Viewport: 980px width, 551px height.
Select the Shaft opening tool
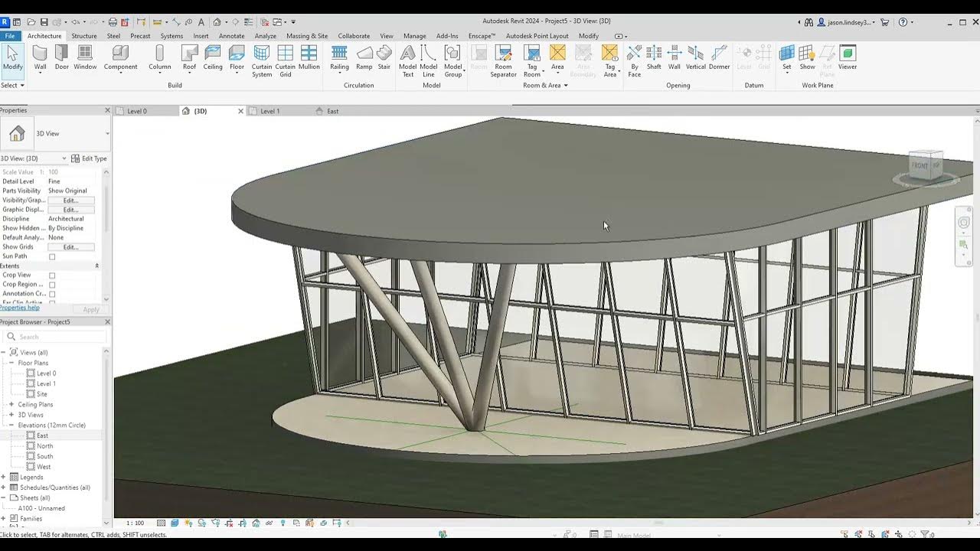[654, 57]
